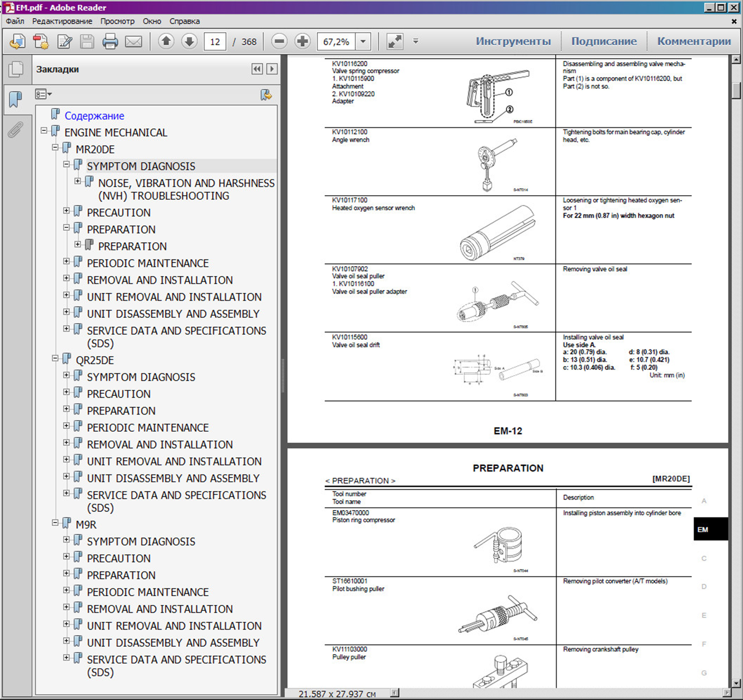
Task: Collapse the MR20DE bookmark node
Action: coord(55,147)
